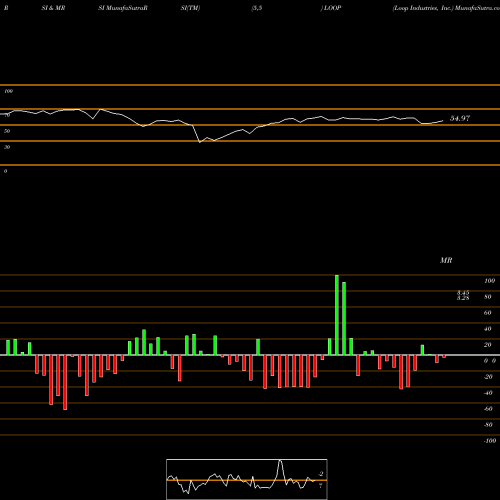Click the MR axis label 80

coord(488,297)
